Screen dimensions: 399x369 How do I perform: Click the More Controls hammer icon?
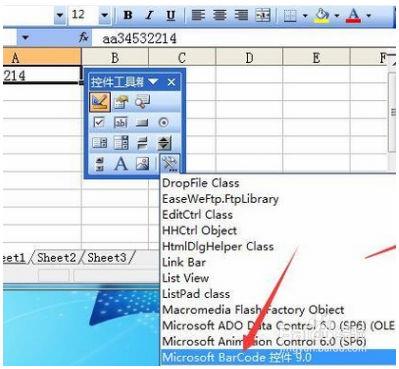[x=170, y=163]
